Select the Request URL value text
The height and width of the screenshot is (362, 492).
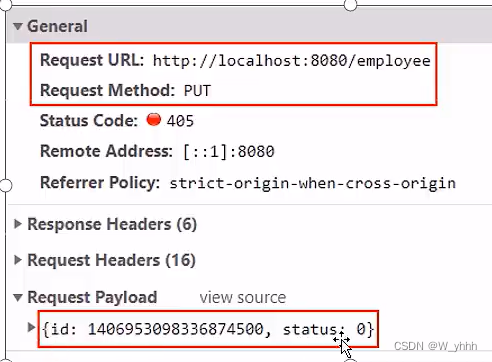click(292, 61)
